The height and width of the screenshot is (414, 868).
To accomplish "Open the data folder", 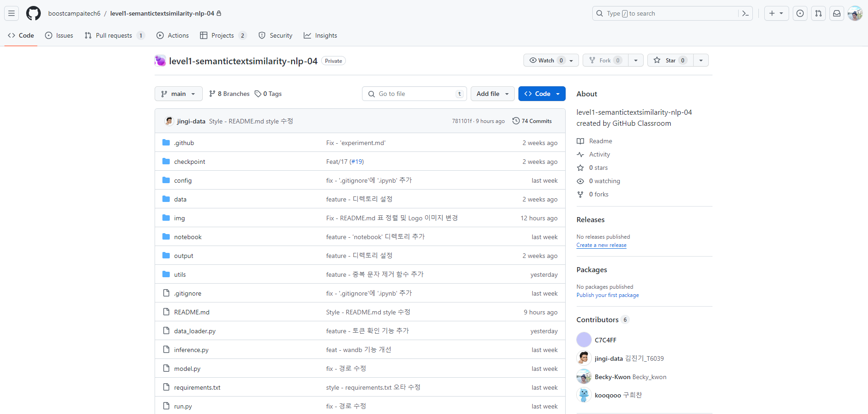I will 180,199.
